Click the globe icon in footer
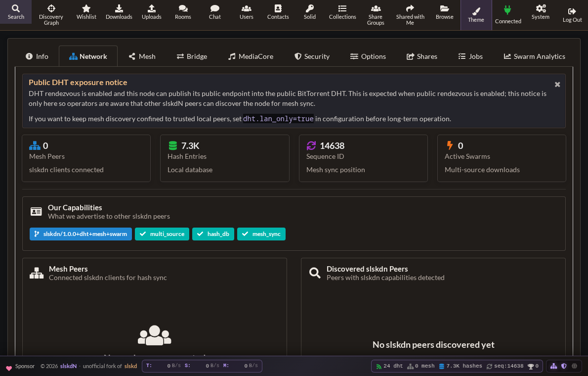Viewport: 588px width, 376px height. [x=575, y=366]
